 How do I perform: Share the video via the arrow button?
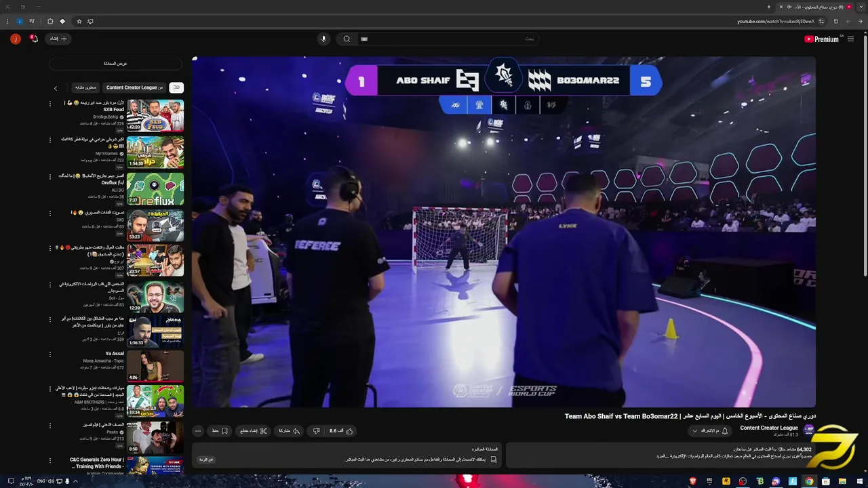point(289,431)
